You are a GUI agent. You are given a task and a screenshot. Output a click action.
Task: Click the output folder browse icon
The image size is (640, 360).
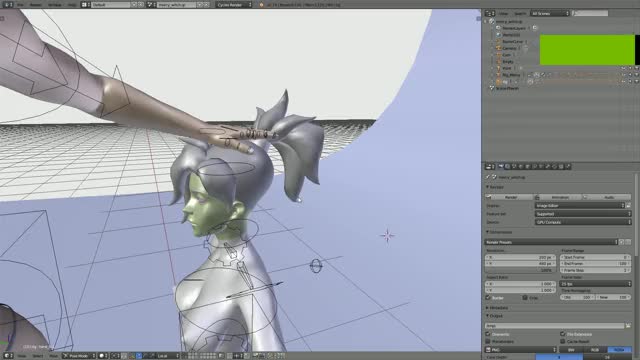(x=628, y=326)
